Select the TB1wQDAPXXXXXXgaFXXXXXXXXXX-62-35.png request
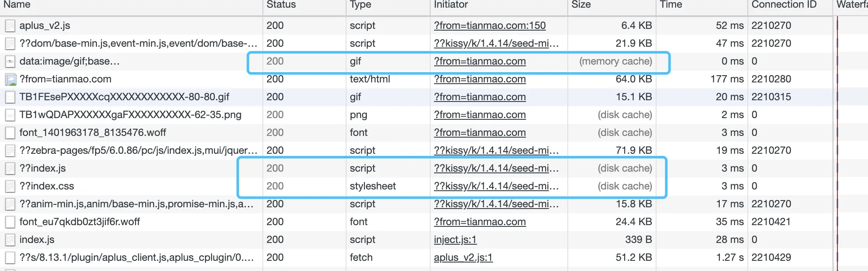The width and height of the screenshot is (868, 271). pyautogui.click(x=130, y=115)
